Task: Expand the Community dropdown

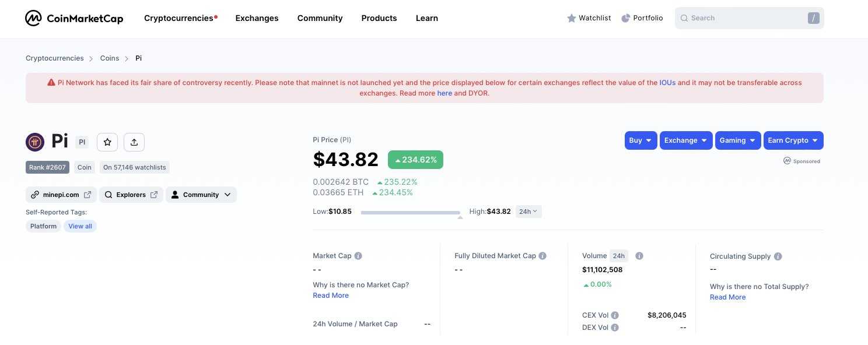Action: click(x=201, y=195)
